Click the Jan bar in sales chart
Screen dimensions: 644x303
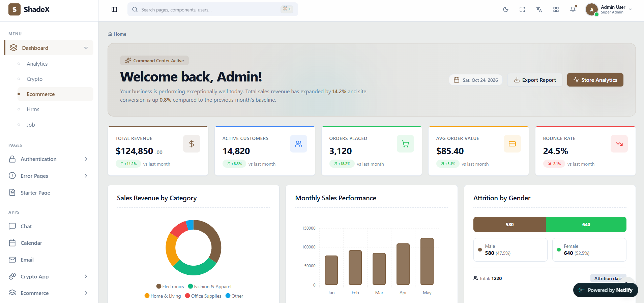point(331,270)
